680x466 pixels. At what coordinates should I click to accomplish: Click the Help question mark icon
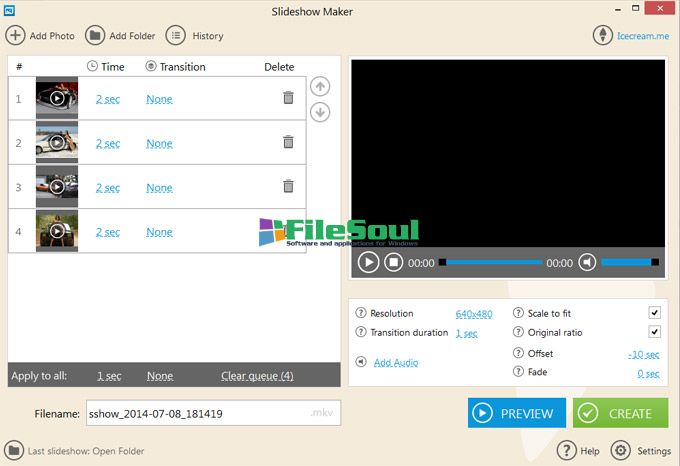[566, 450]
